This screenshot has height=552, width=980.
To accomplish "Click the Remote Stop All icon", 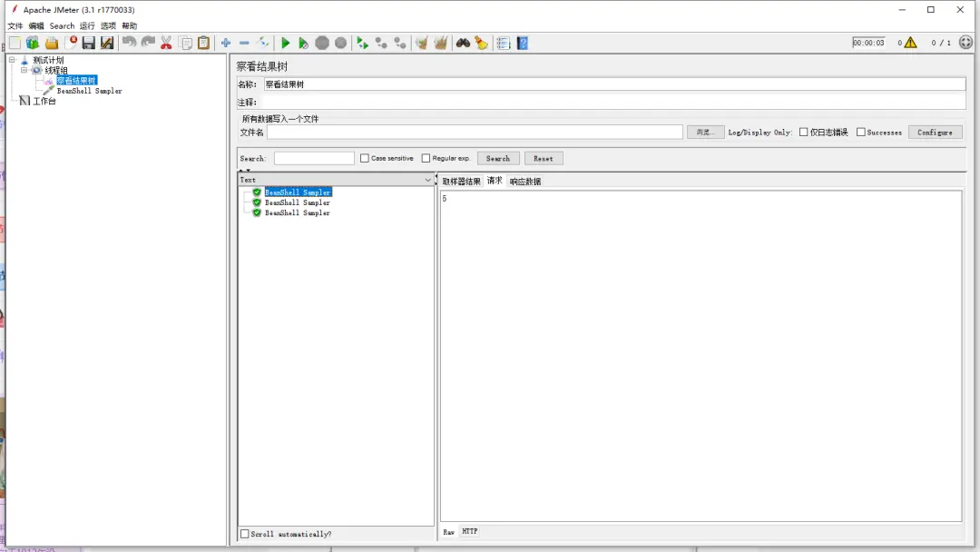I will coord(381,43).
